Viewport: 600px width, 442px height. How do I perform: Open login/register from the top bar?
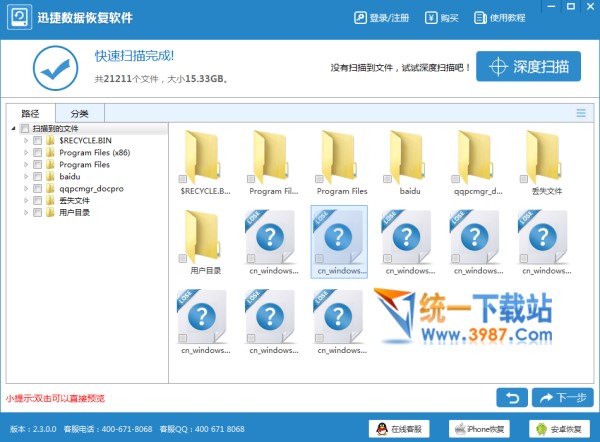(x=382, y=18)
